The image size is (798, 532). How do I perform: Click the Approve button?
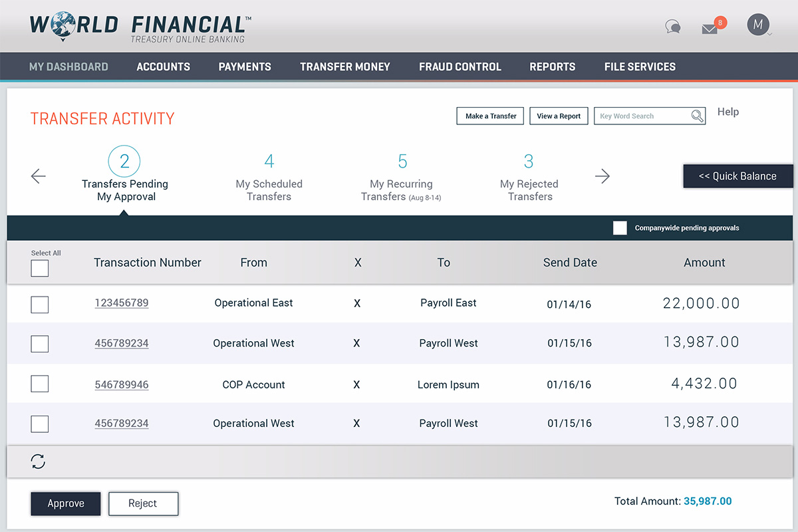click(x=66, y=503)
